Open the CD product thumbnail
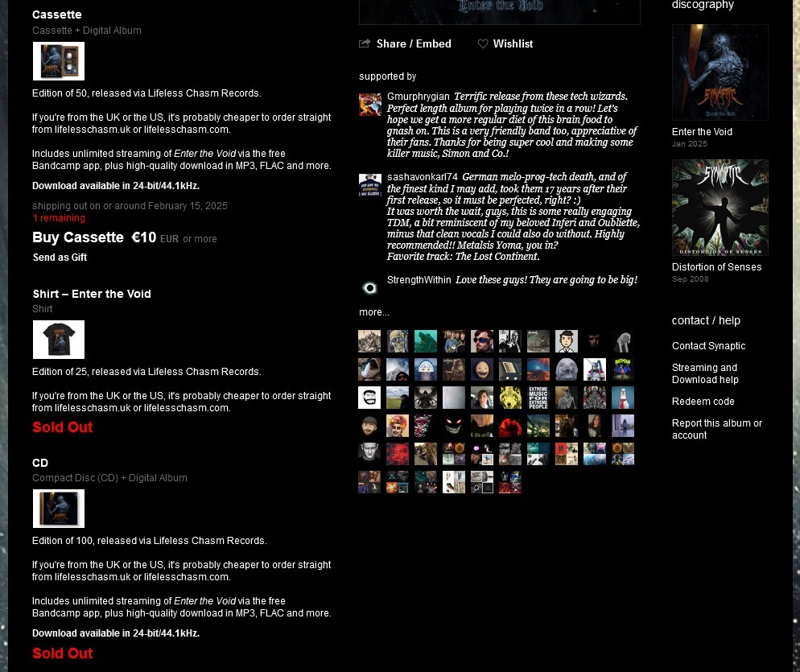 [59, 509]
